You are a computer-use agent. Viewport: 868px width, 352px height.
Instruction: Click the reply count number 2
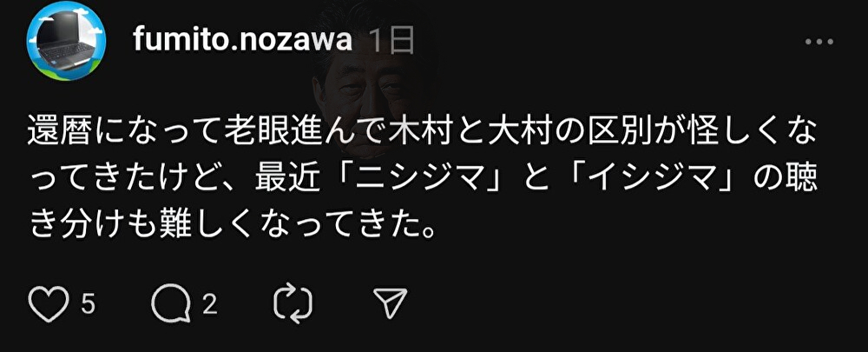tap(209, 304)
